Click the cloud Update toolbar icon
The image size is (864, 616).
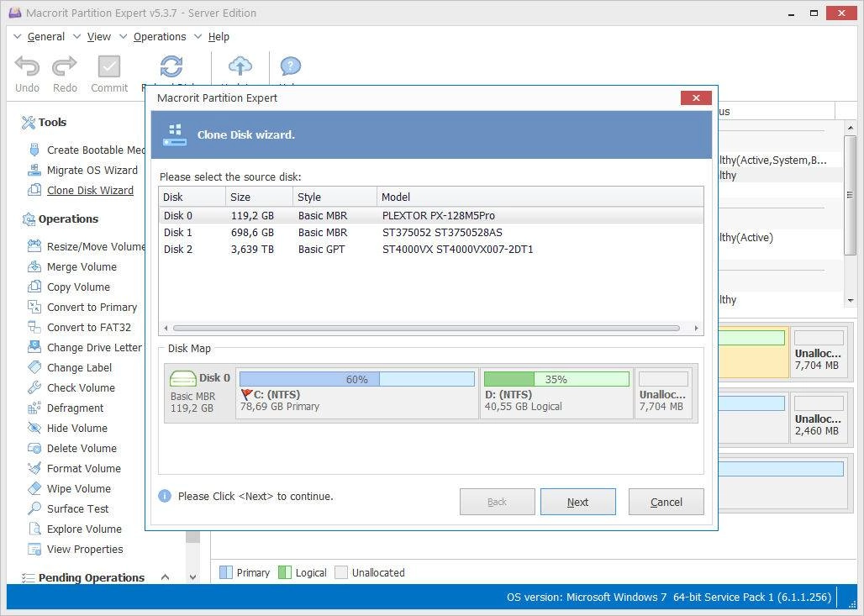[240, 66]
